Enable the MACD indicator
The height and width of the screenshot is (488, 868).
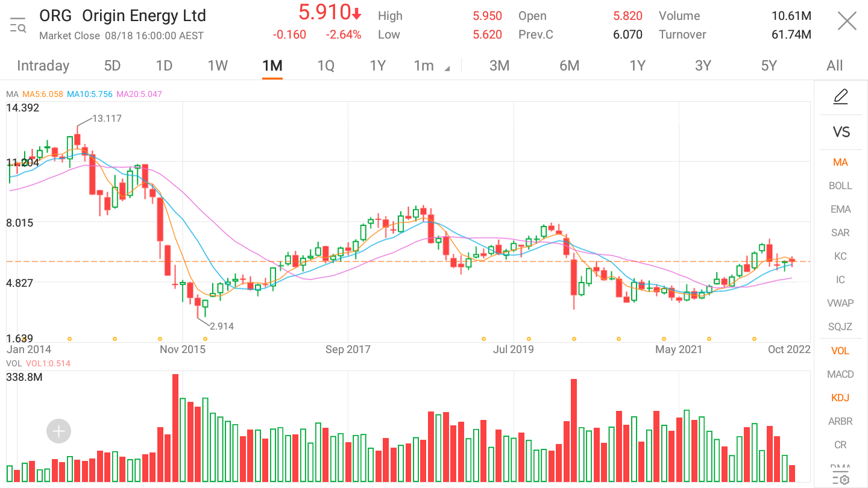tap(840, 374)
